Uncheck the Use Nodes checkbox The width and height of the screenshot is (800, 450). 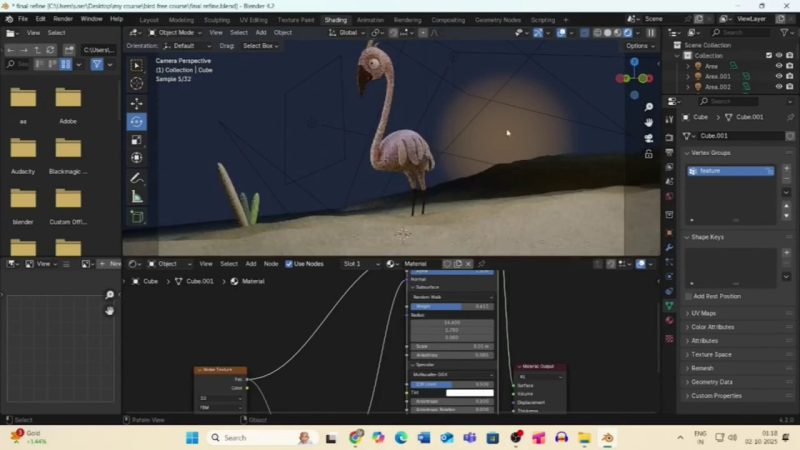coord(289,264)
